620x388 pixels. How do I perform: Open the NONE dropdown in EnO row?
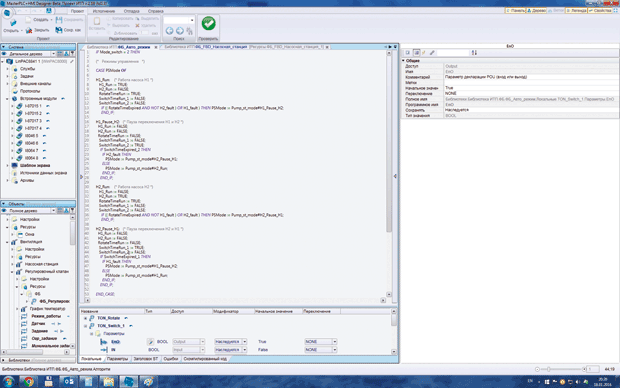click(x=335, y=342)
